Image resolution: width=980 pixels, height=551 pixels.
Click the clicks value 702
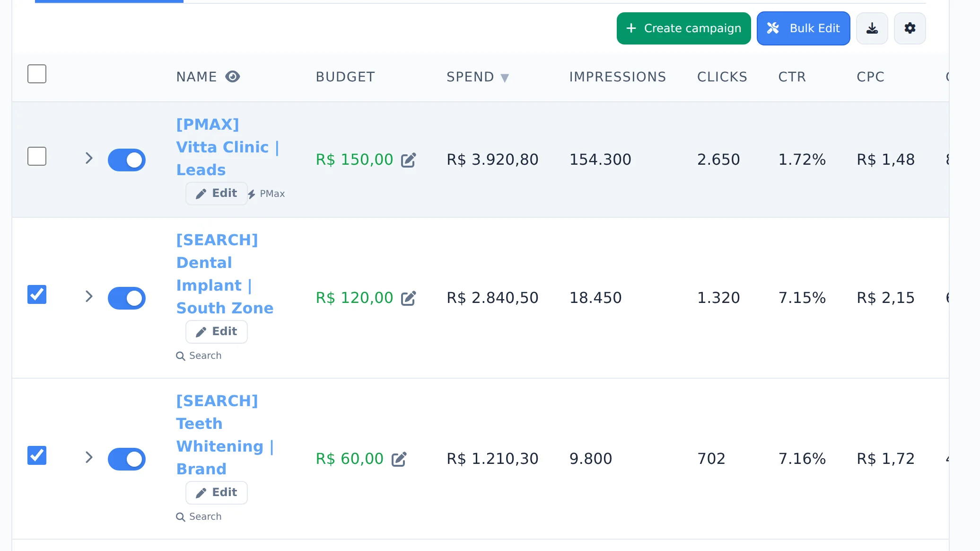click(711, 459)
